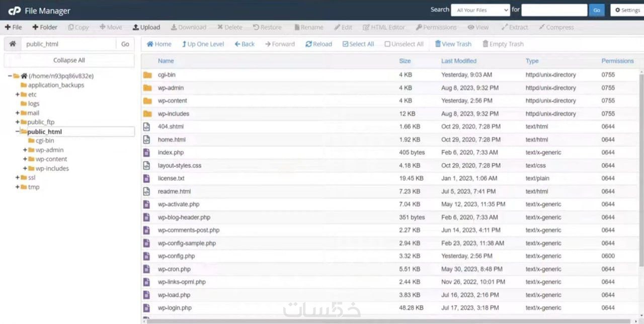Check Select All files
This screenshot has width=644, height=324.
click(x=358, y=44)
